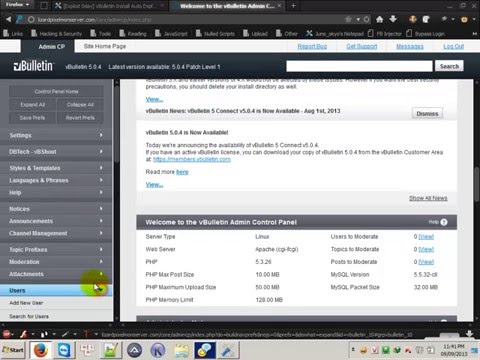Click the Expand All button

click(x=32, y=105)
